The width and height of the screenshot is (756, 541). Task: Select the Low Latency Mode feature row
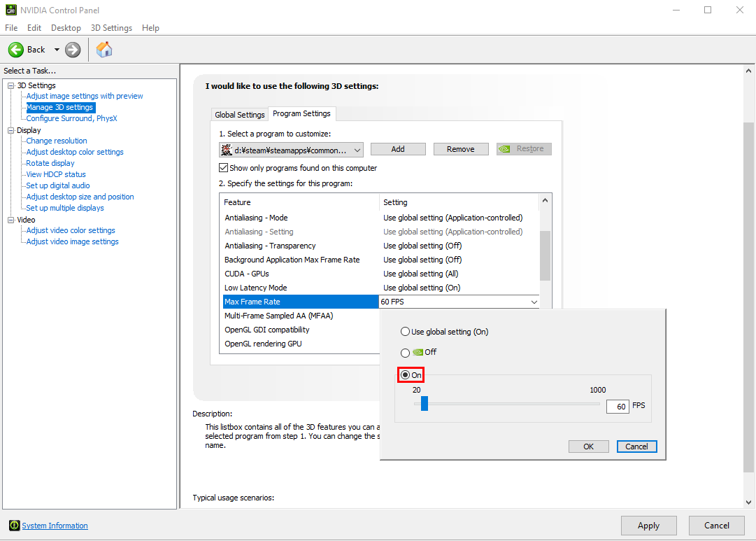[x=380, y=288]
